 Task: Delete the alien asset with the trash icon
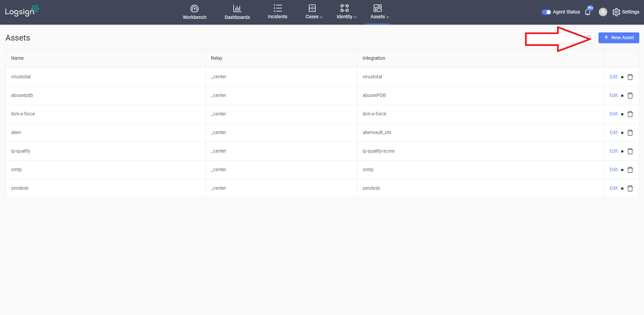(630, 133)
